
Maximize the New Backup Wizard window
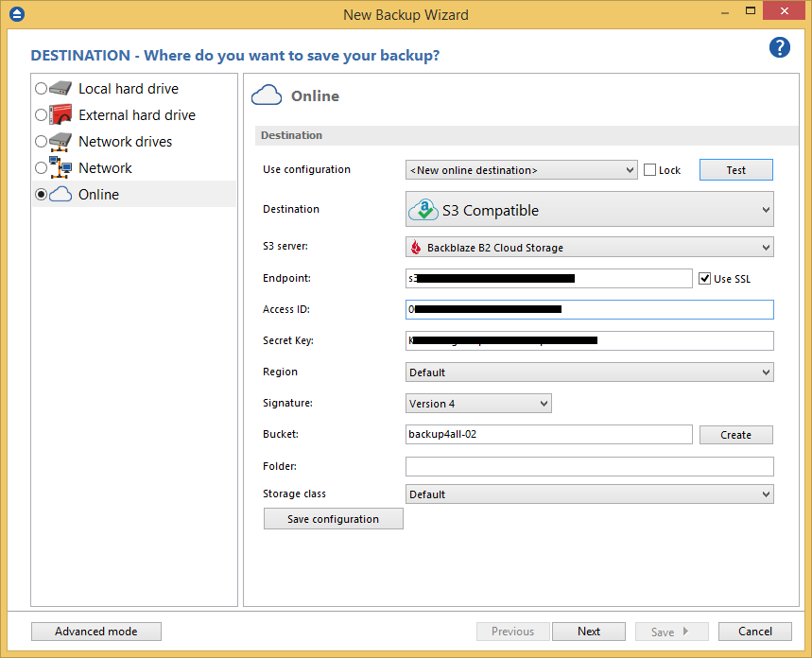tap(751, 11)
